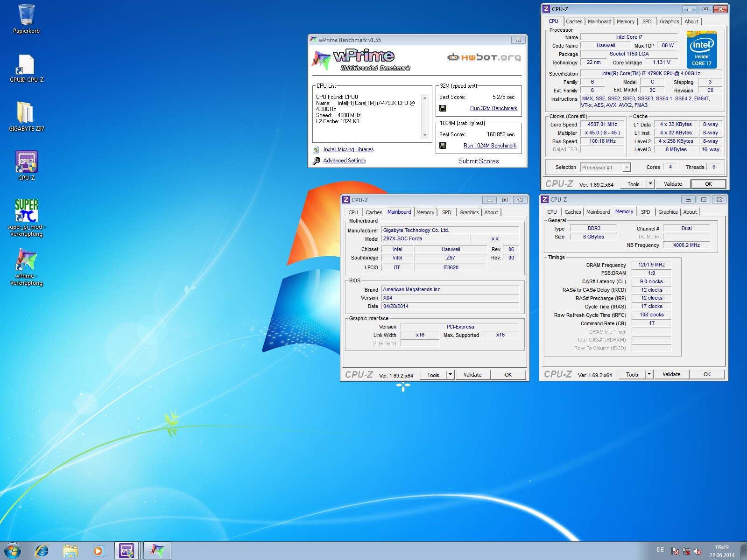Open Mainboard tab in Memory CPU-Z window
747x560 pixels.
pos(598,212)
